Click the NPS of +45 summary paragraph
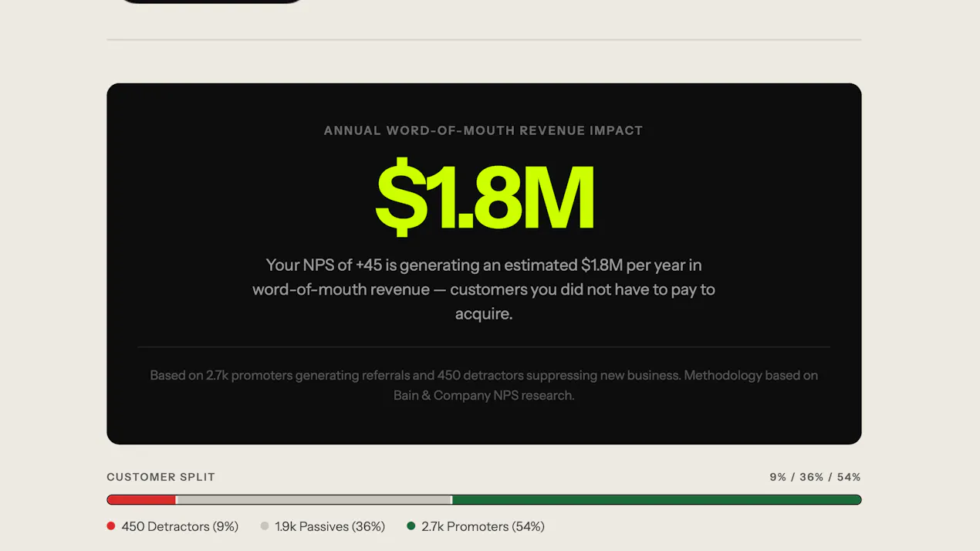980x551 pixels. point(484,289)
